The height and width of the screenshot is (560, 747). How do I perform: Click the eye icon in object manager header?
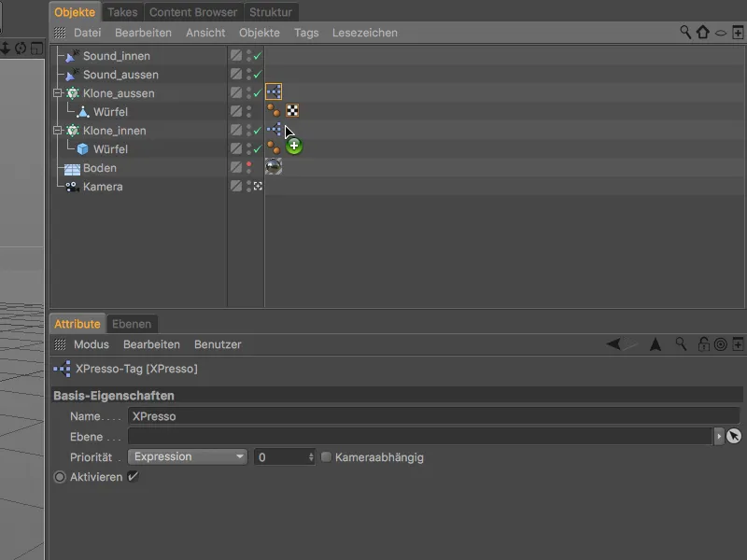[721, 33]
